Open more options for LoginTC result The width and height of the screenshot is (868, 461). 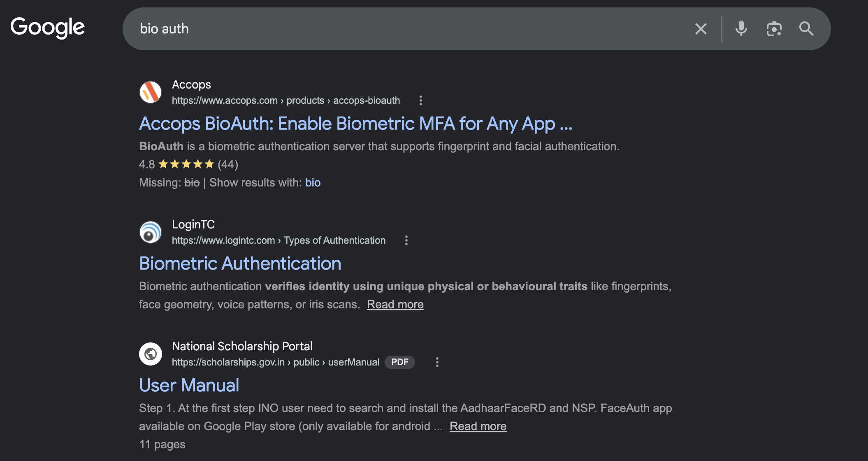(x=406, y=240)
